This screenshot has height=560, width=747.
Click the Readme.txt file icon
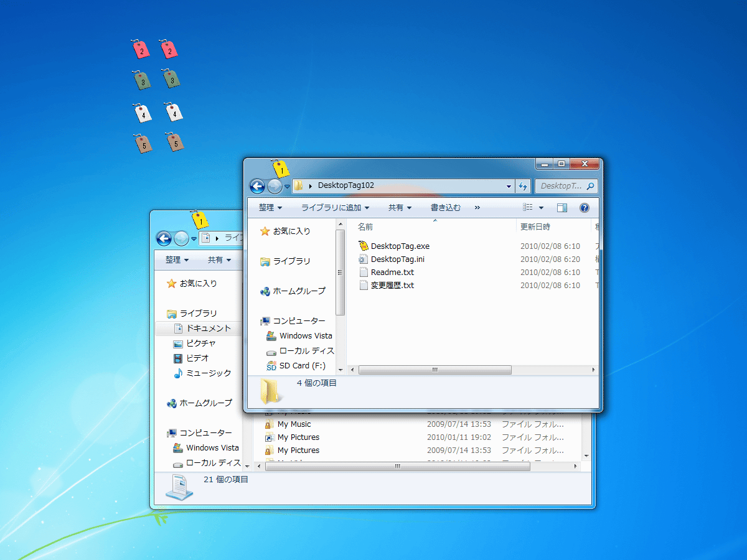pyautogui.click(x=364, y=272)
